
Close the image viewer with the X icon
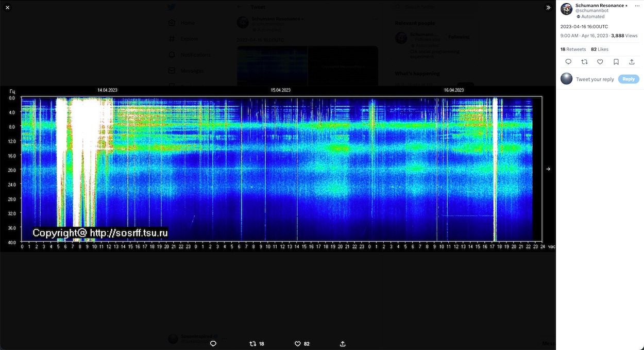tap(7, 8)
